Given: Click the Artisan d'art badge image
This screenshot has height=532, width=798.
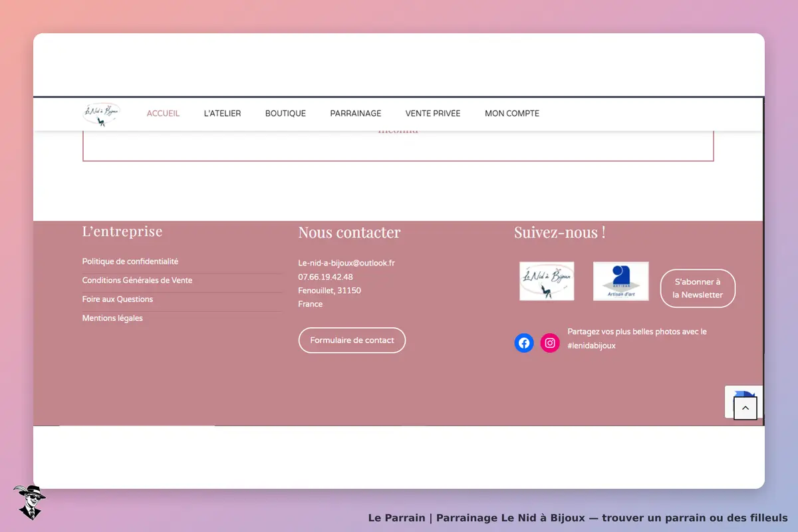Looking at the screenshot, I should (621, 281).
